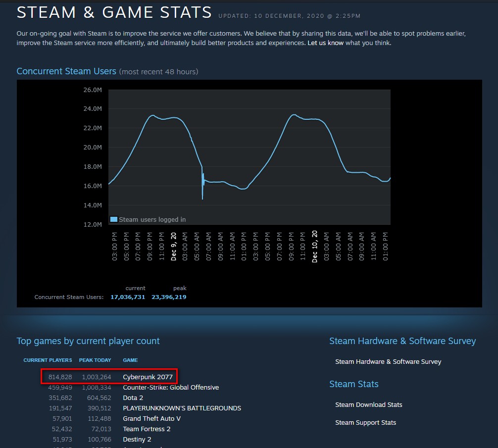The width and height of the screenshot is (498, 448).
Task: Click PUBG current players 191,547
Action: (x=60, y=408)
